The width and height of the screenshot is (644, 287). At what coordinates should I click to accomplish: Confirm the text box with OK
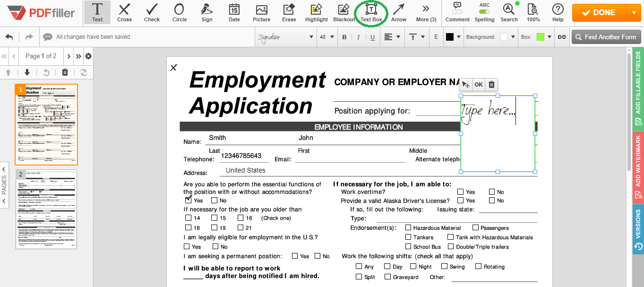click(479, 85)
